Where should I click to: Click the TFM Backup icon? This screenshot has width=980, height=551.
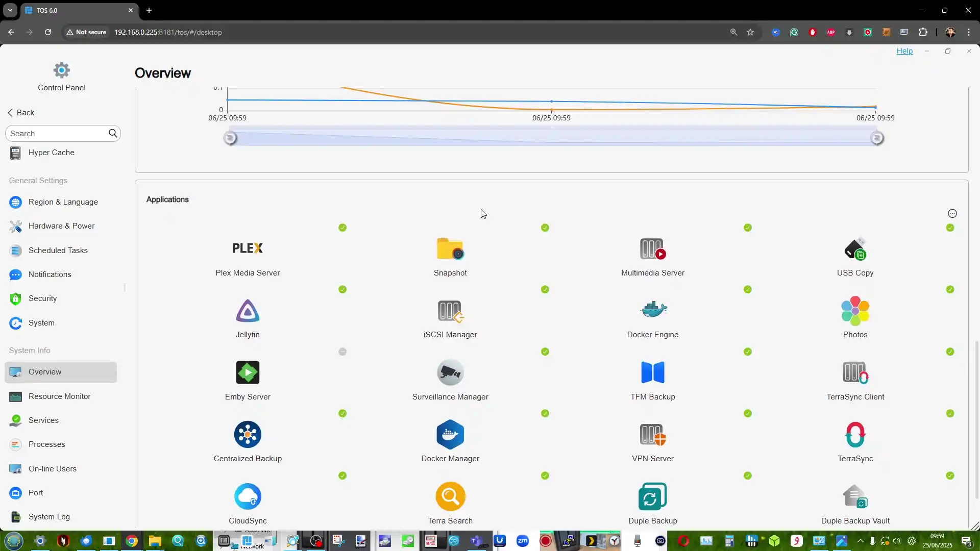coord(653,372)
